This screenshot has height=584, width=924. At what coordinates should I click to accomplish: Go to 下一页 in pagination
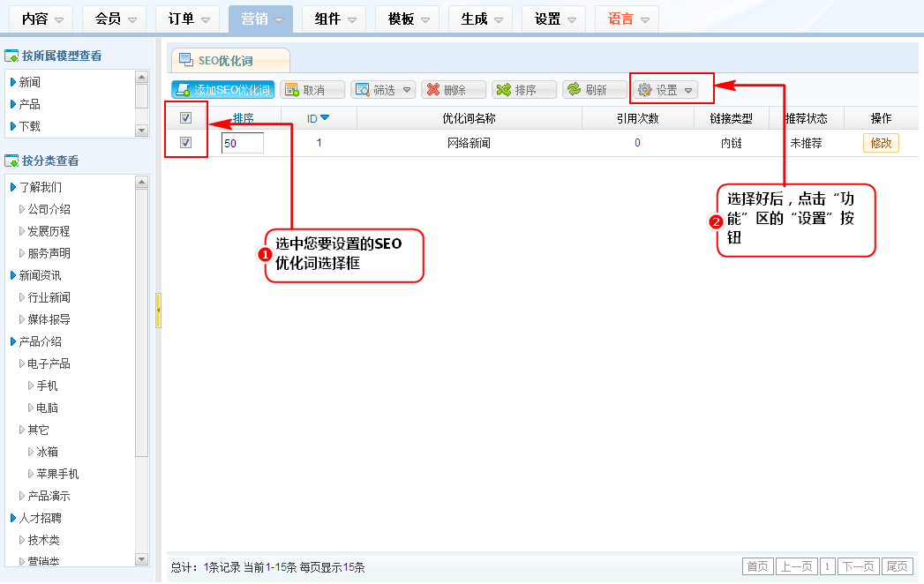[857, 566]
